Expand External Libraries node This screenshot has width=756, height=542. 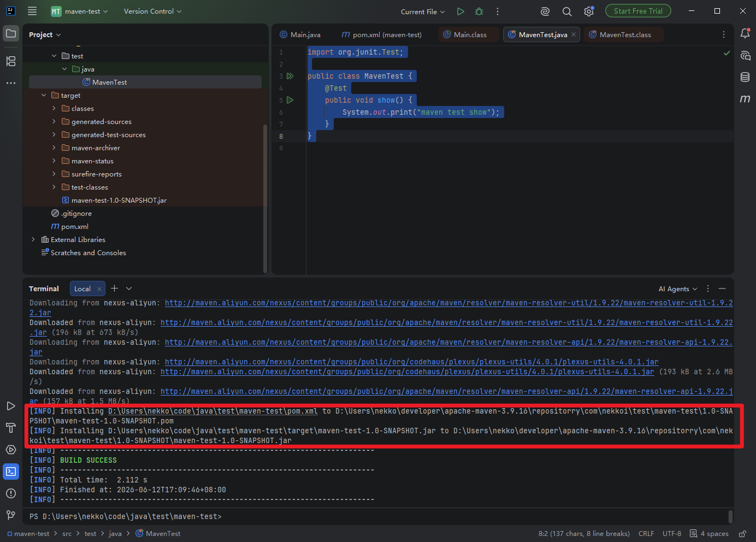point(33,239)
